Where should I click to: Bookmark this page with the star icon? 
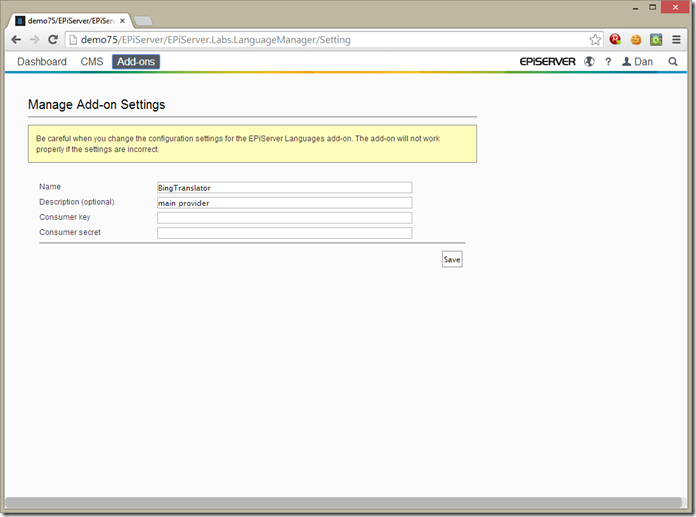(595, 40)
